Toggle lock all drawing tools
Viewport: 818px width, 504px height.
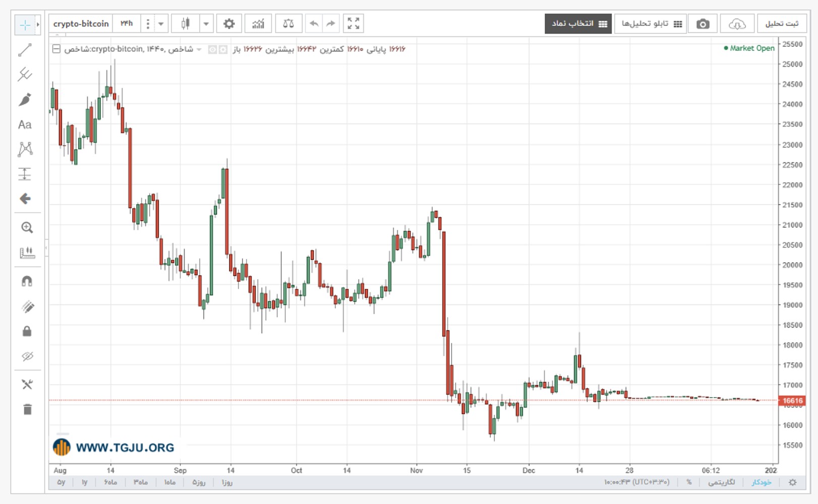(x=27, y=331)
